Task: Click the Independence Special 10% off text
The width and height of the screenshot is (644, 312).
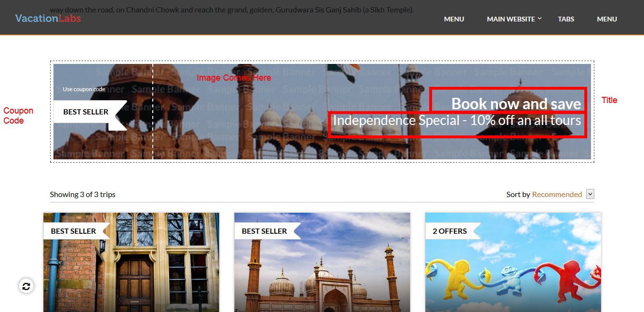Action: pyautogui.click(x=457, y=120)
